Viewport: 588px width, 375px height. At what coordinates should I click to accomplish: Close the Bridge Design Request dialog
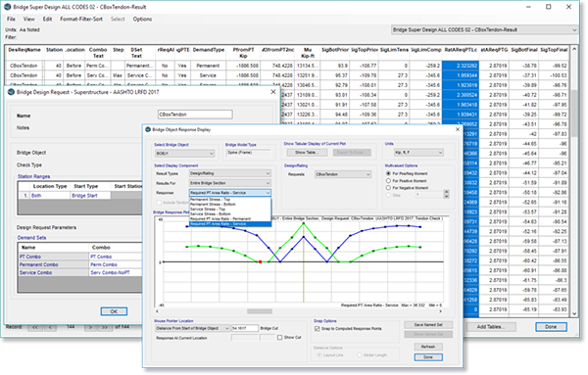(273, 92)
